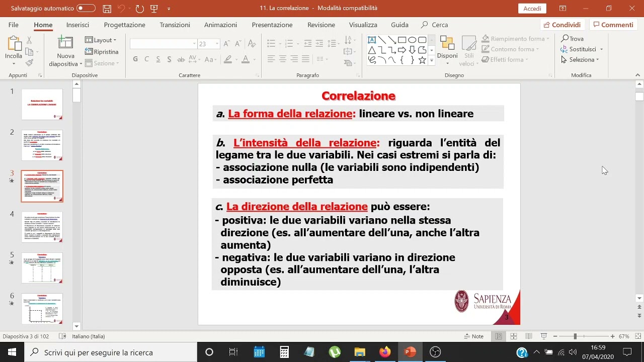Click the zoom slider handle
Viewport: 644px width, 362px height.
575,336
